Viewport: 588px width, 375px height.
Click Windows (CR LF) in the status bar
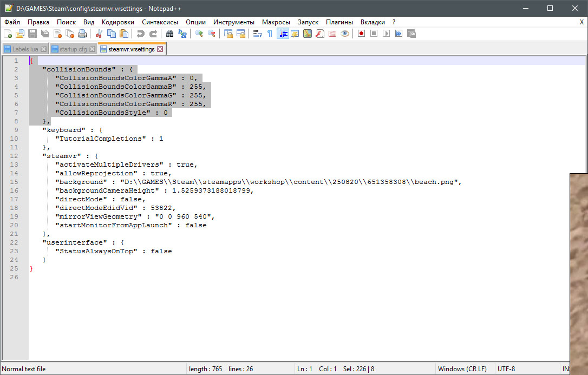tap(462, 369)
